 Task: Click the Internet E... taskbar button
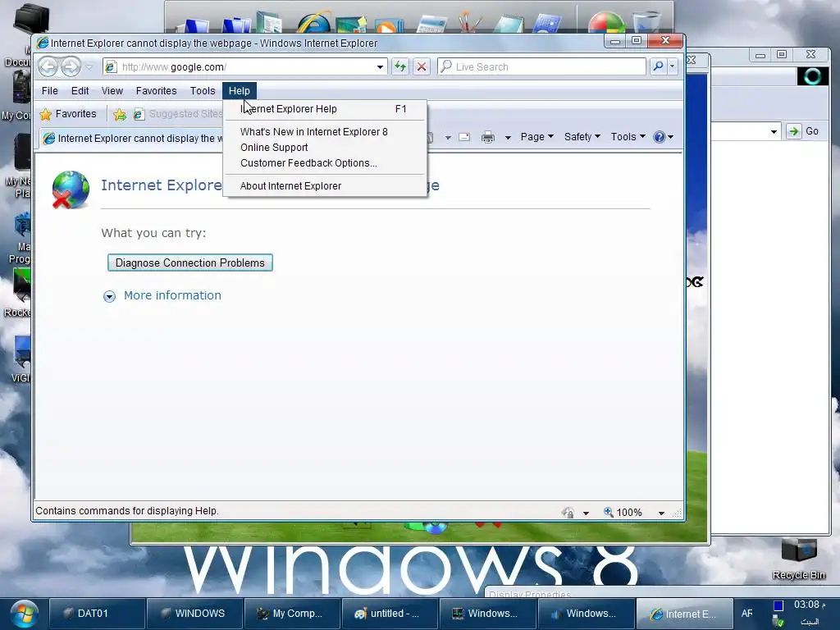coord(683,614)
